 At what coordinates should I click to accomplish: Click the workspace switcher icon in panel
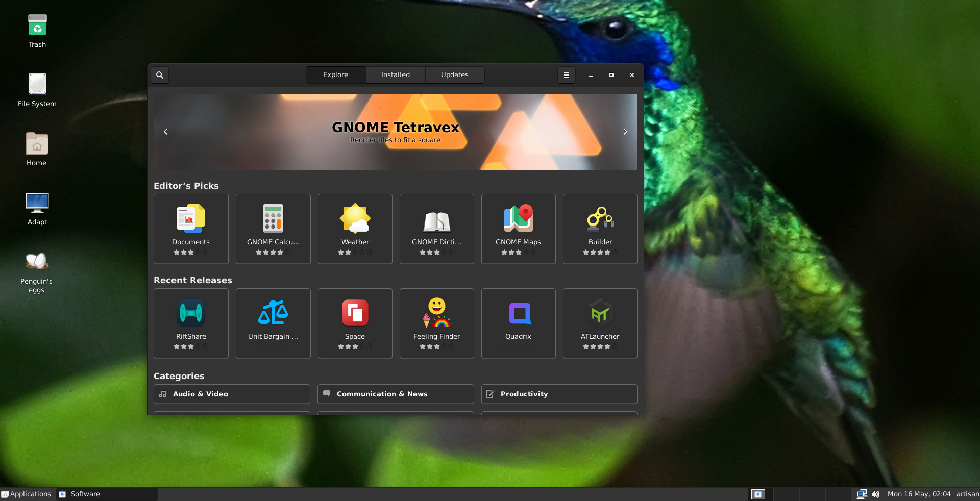click(758, 494)
